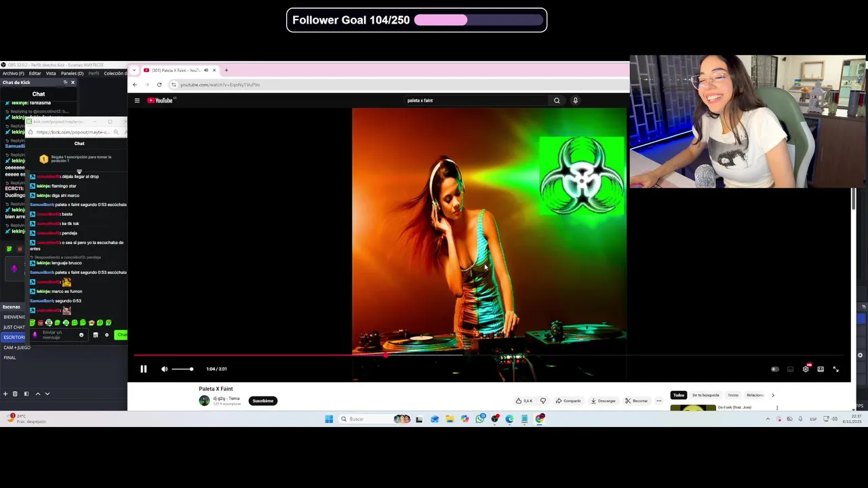
Task: Send message with green Chat button
Action: pos(121,335)
